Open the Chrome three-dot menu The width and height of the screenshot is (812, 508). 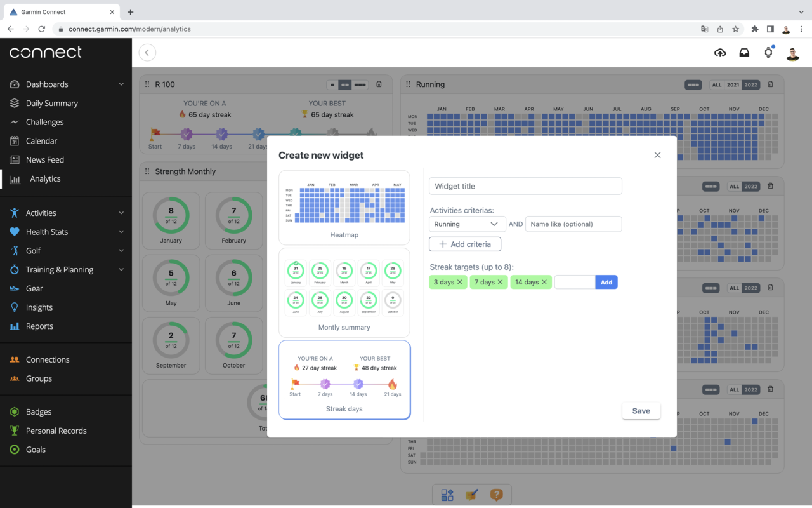pyautogui.click(x=802, y=29)
